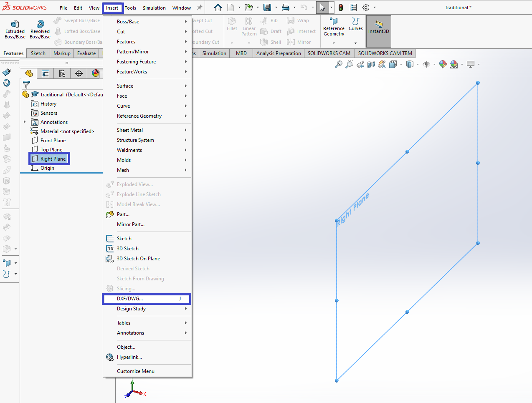Open the ConfigurationManager tab icon
This screenshot has height=403, width=532.
[62, 73]
